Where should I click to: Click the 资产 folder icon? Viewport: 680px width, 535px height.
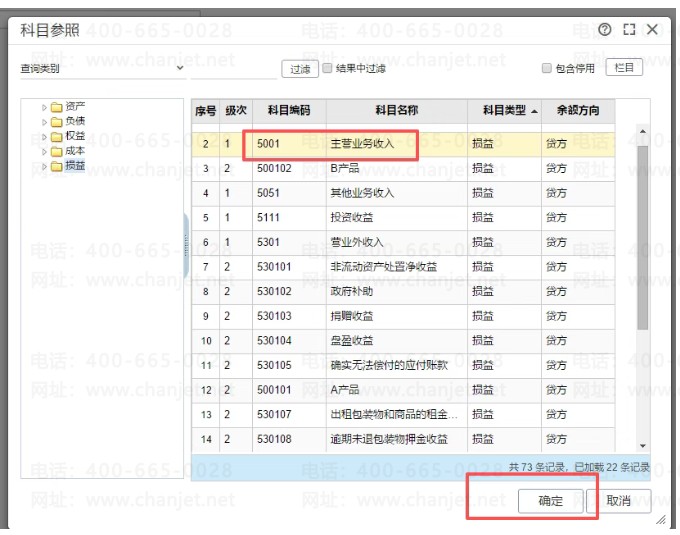(56, 107)
